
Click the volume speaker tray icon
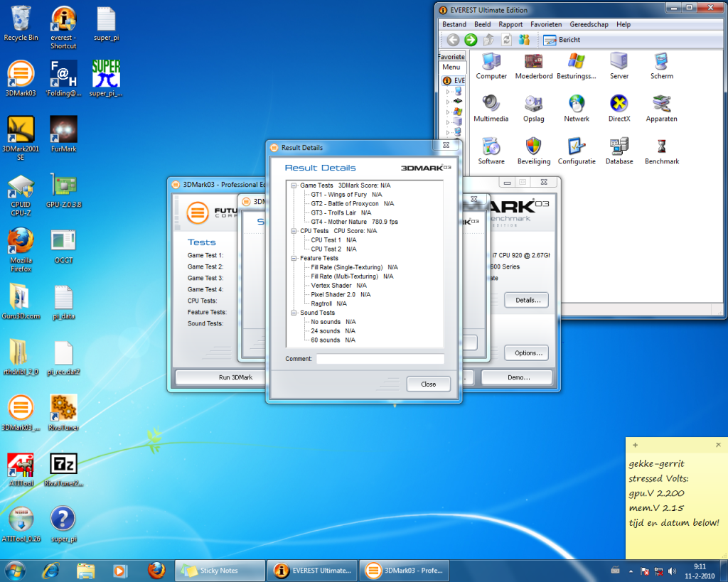pyautogui.click(x=672, y=571)
